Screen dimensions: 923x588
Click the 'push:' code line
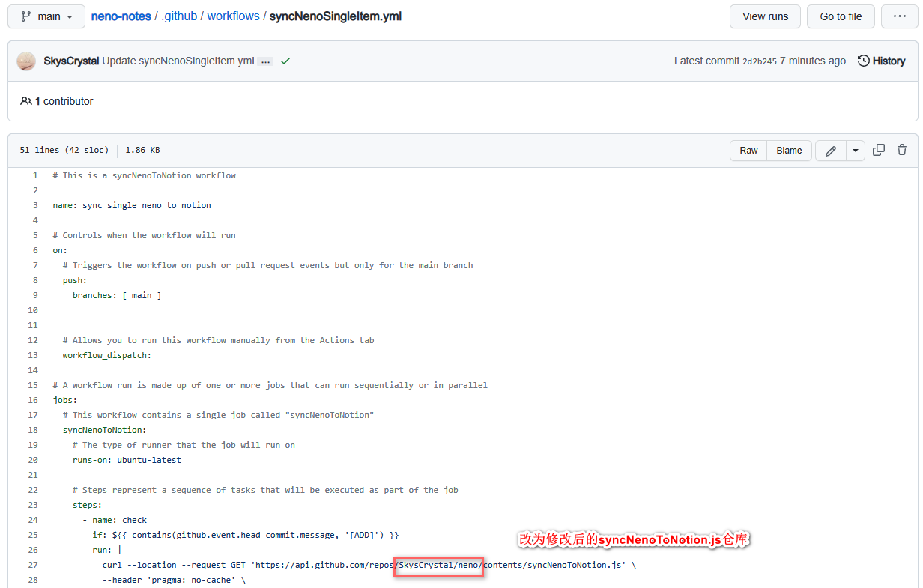click(75, 280)
